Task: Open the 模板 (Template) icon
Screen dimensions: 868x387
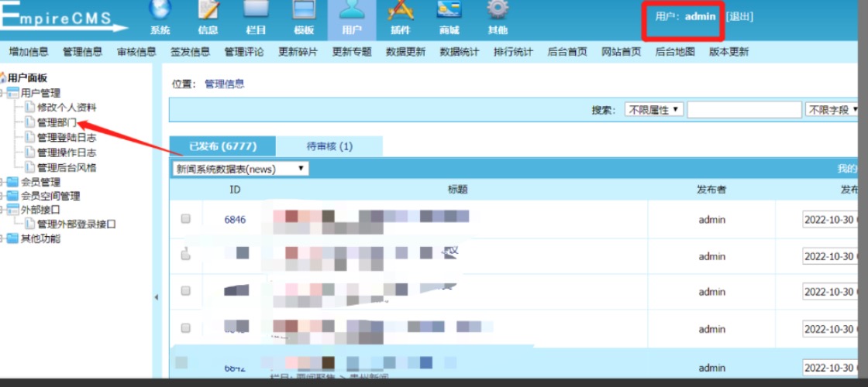Action: (304, 9)
